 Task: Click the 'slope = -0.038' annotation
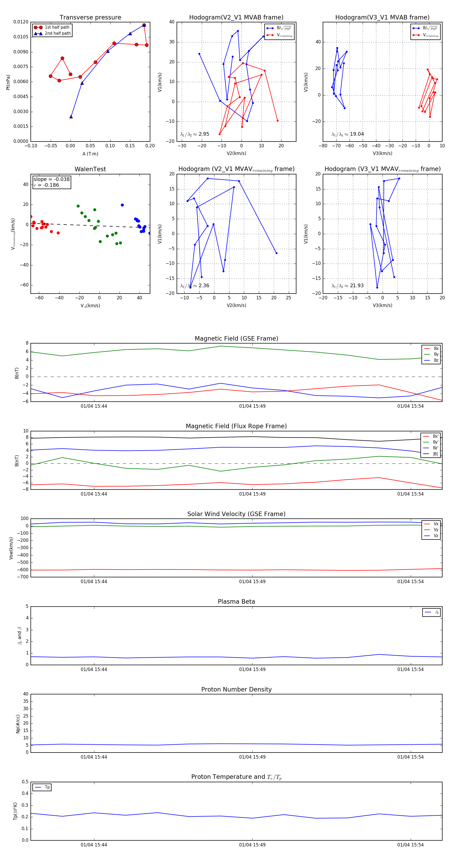click(52, 179)
